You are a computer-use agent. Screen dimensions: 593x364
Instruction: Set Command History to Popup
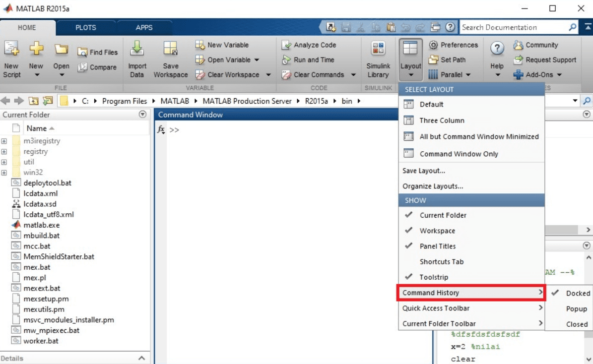(x=570, y=309)
